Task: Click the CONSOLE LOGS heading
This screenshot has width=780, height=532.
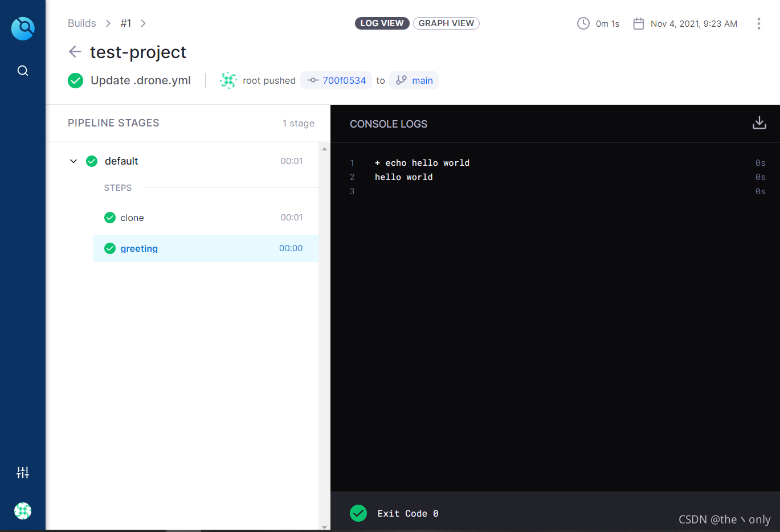Action: (389, 124)
